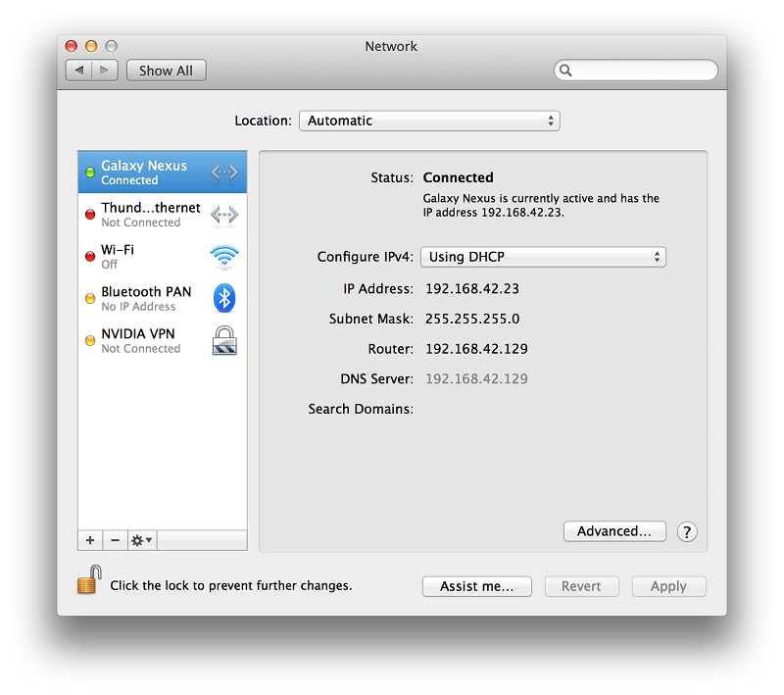Viewport: 784px width, 695px height.
Task: Click the Thunderbolt Ethernet arrows icon
Action: 224,215
